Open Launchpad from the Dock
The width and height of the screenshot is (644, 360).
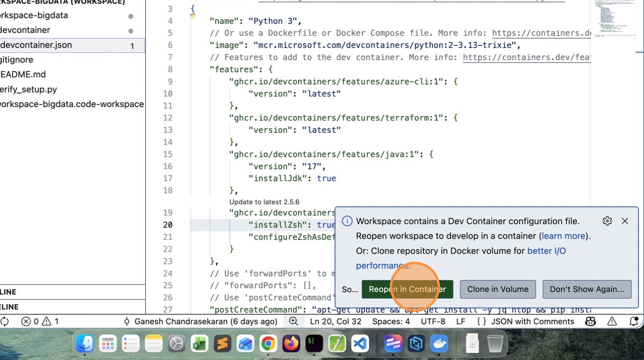pos(108,344)
